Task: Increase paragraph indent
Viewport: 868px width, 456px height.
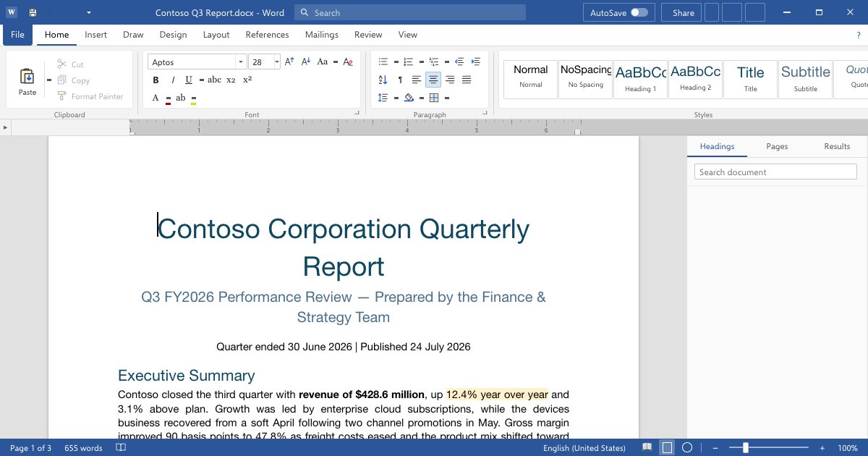Action: tap(475, 62)
